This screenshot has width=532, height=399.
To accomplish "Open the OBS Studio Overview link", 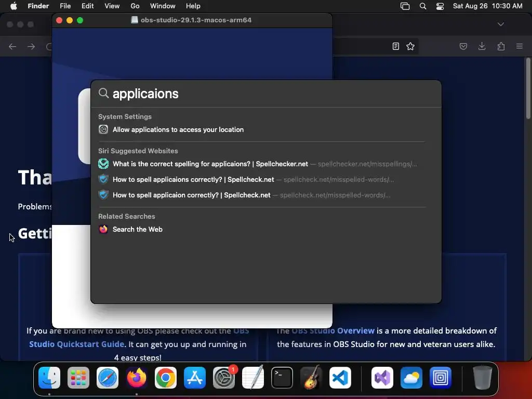I will (x=333, y=331).
